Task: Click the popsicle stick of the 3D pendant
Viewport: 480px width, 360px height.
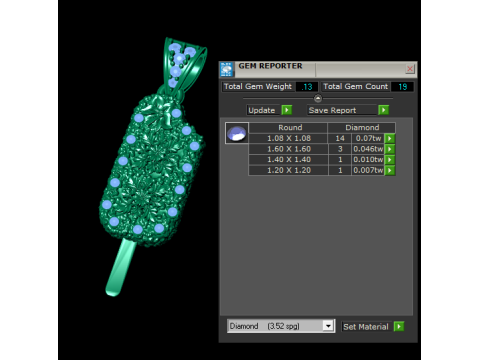Action: click(x=121, y=268)
